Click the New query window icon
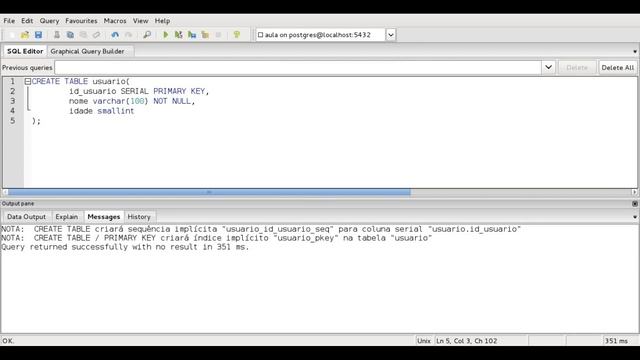This screenshot has height=360, width=640. [11, 35]
